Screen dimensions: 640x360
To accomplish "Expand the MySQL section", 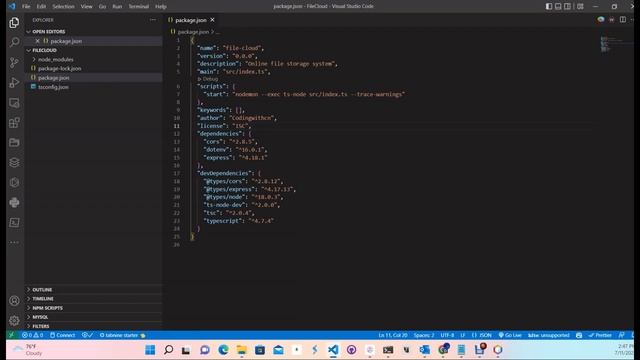I will pos(93,317).
